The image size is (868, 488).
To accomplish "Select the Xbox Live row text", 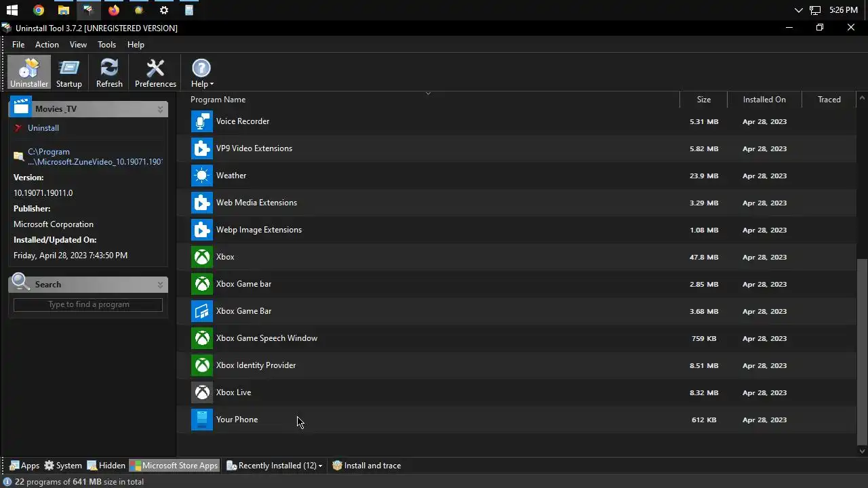I will click(x=233, y=392).
